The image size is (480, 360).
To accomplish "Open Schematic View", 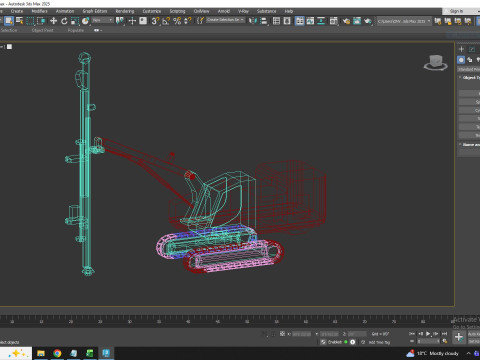I will point(321,21).
